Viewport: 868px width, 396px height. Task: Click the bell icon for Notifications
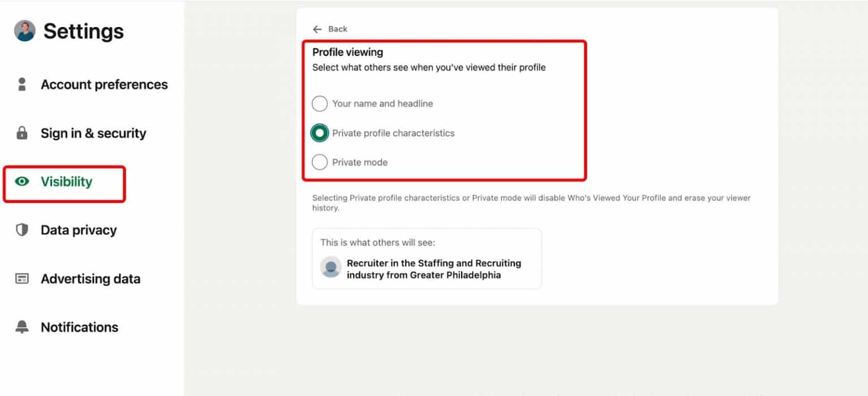coord(21,327)
